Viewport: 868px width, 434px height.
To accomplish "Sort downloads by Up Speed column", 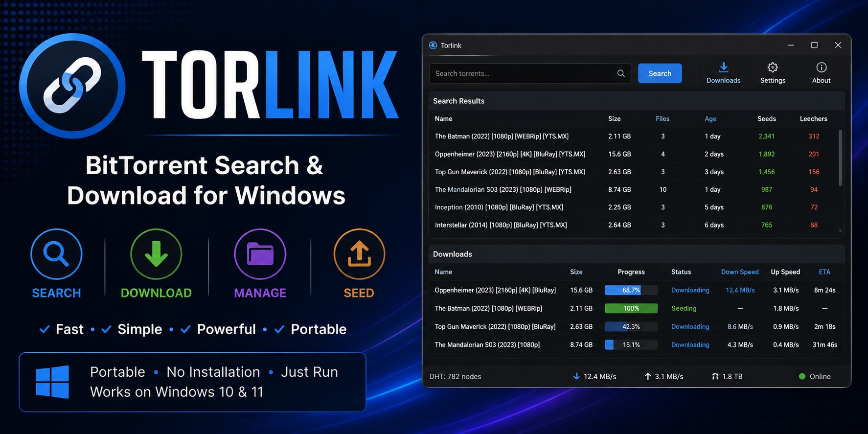I will 785,272.
